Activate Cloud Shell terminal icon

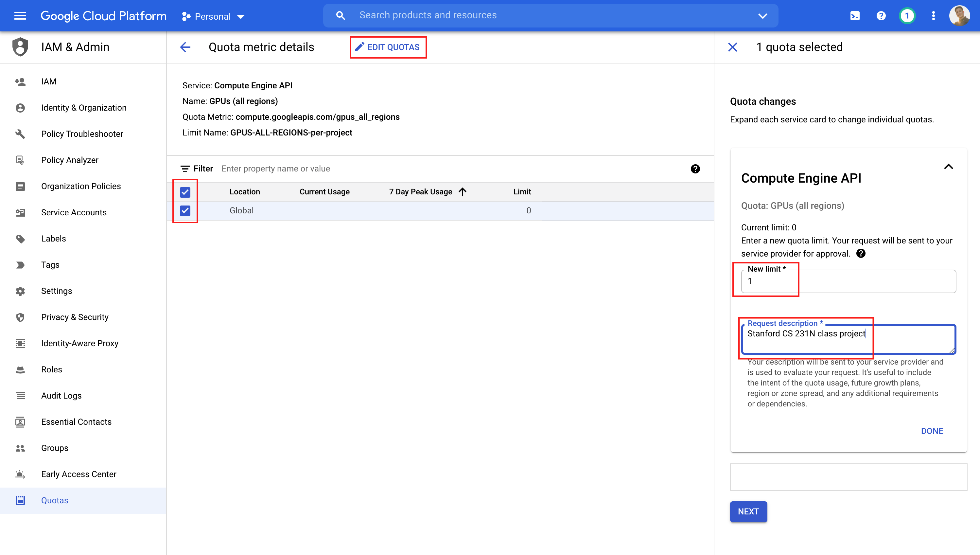click(855, 16)
